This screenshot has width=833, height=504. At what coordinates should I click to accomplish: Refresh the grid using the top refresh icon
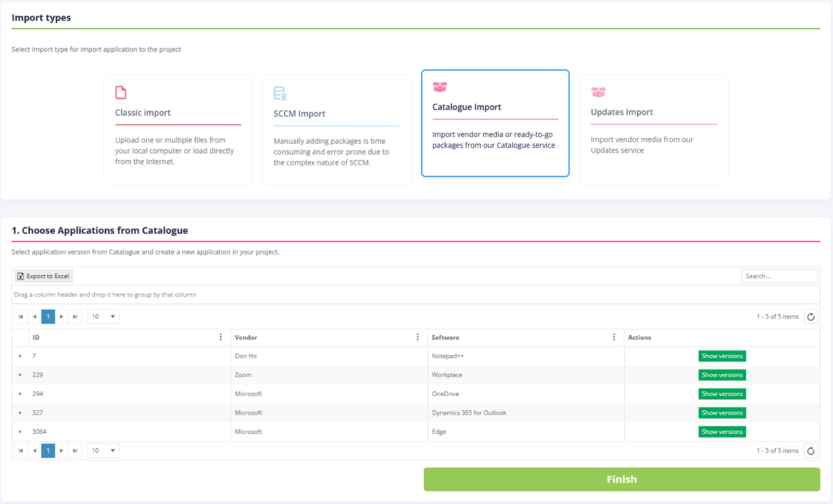811,317
